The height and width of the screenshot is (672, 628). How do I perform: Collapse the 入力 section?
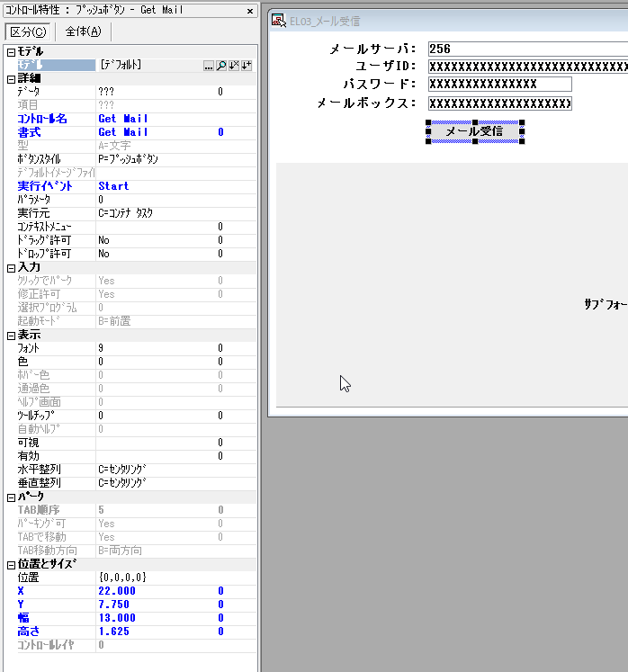pos(11,267)
